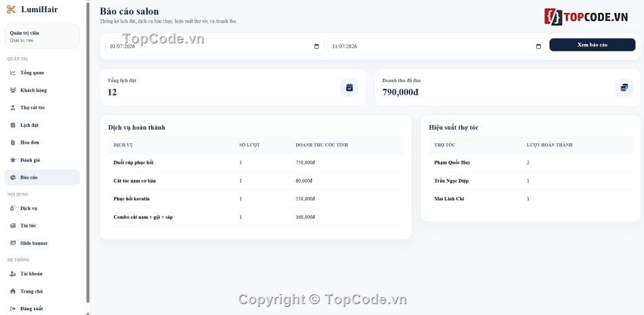Viewport: 644px width, 315px height.
Task: Open date picker icon for 31/07/2026 field
Action: [538, 46]
